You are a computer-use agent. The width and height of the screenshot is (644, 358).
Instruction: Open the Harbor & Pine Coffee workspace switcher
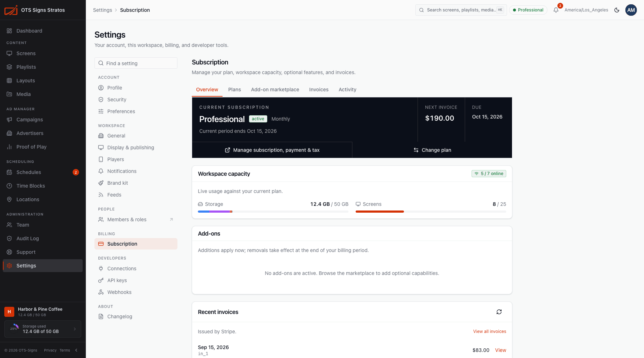[43, 311]
